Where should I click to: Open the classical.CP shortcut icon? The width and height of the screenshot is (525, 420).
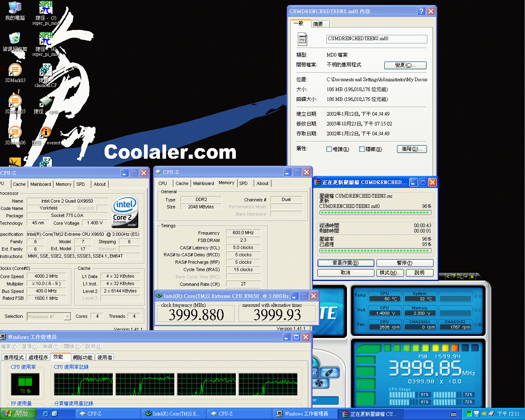coord(46,71)
